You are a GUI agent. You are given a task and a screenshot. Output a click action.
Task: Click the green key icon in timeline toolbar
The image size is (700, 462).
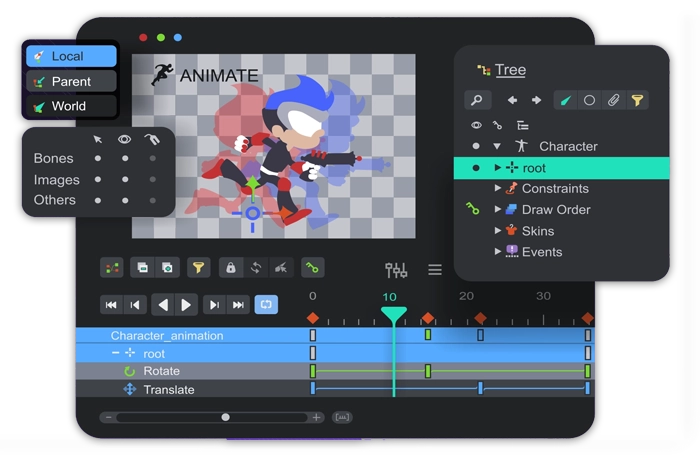[313, 268]
